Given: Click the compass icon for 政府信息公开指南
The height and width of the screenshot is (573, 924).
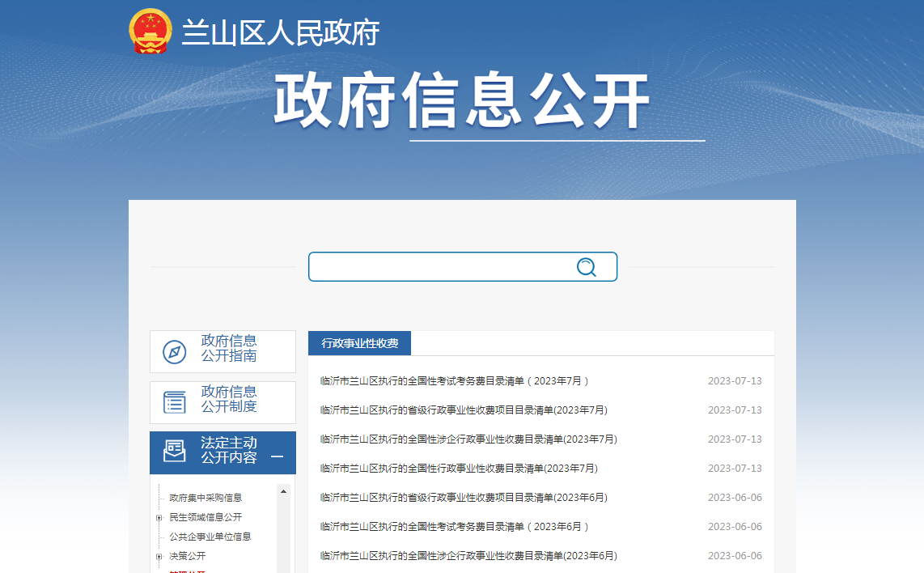Looking at the screenshot, I should click(175, 352).
